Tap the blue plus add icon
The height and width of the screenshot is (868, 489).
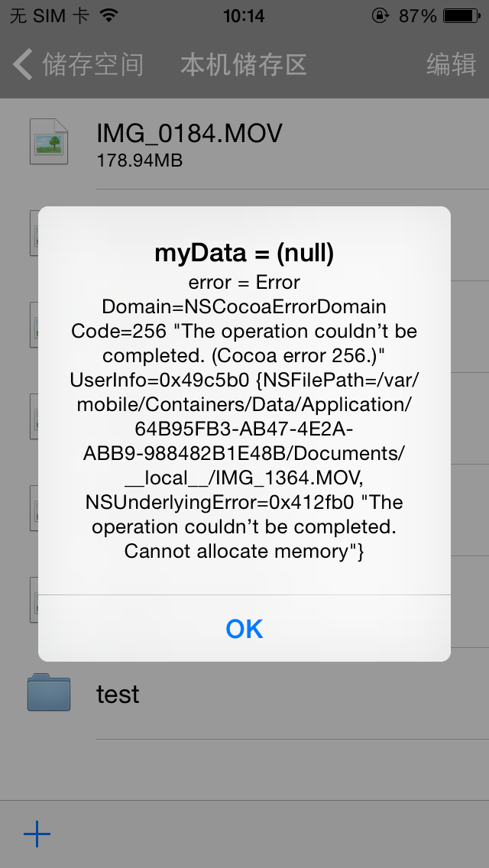click(x=37, y=834)
